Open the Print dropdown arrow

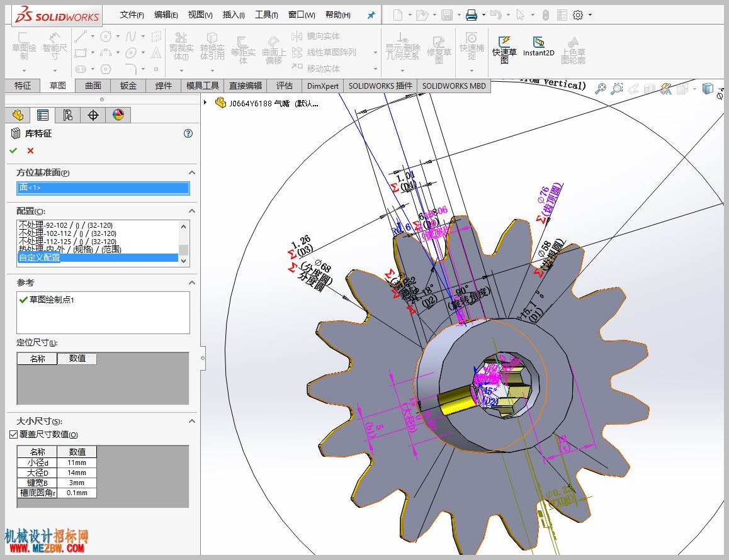(x=483, y=15)
